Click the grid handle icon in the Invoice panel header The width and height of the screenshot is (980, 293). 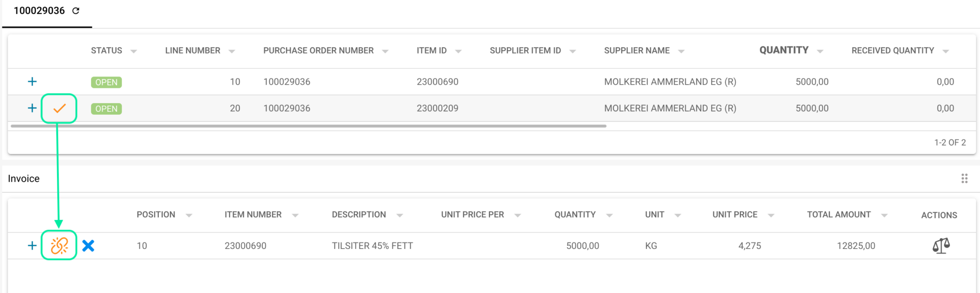964,178
